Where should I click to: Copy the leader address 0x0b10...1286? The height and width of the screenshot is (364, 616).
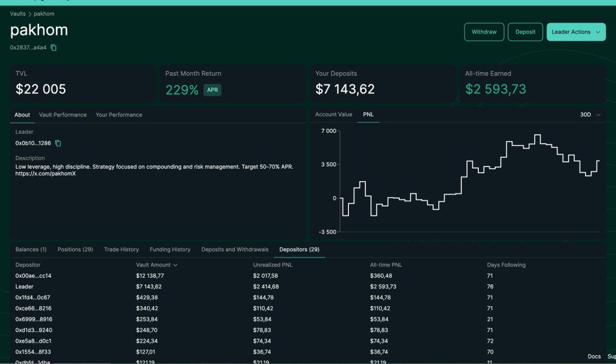pos(58,143)
